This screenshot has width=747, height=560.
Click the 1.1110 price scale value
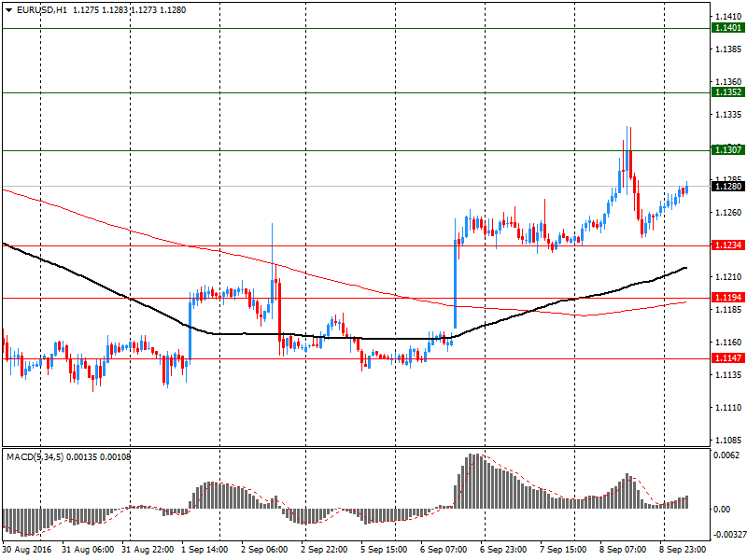click(x=728, y=408)
